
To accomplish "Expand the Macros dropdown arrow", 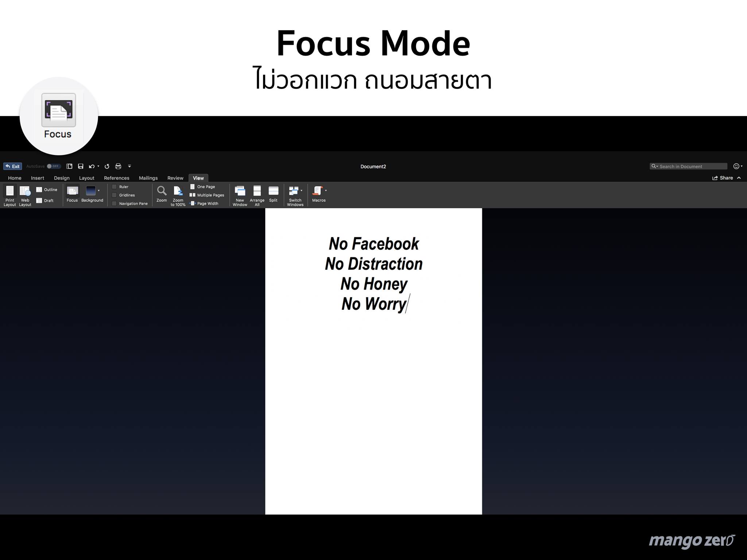I will 326,190.
